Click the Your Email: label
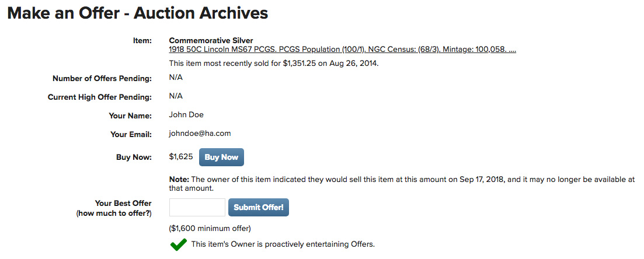 tap(131, 135)
